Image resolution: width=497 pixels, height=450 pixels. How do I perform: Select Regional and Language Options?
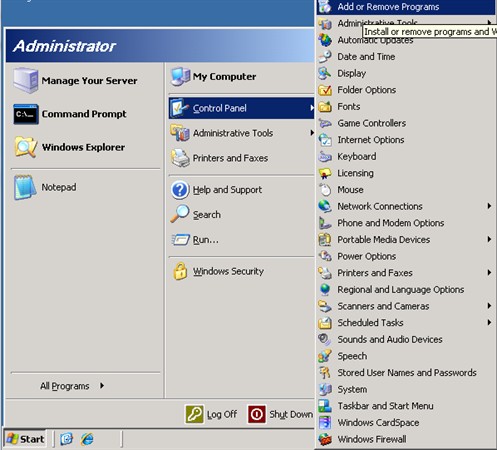click(405, 290)
